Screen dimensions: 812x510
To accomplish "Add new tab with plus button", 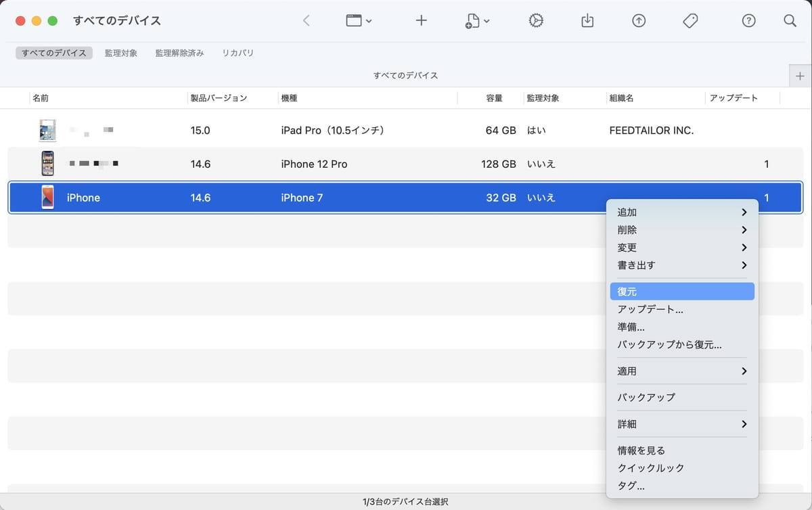I will [x=800, y=76].
